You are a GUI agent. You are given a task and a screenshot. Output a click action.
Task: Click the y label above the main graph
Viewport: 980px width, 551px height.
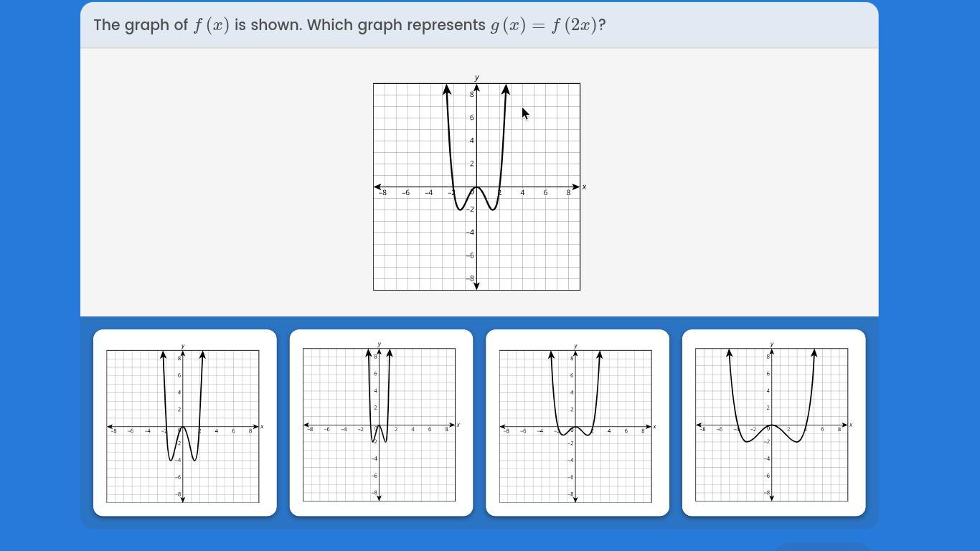476,77
